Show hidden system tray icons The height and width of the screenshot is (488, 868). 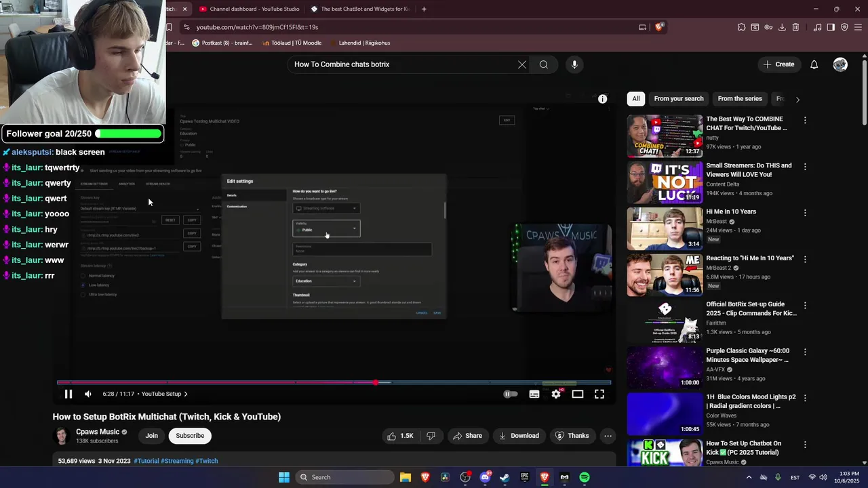point(749,477)
